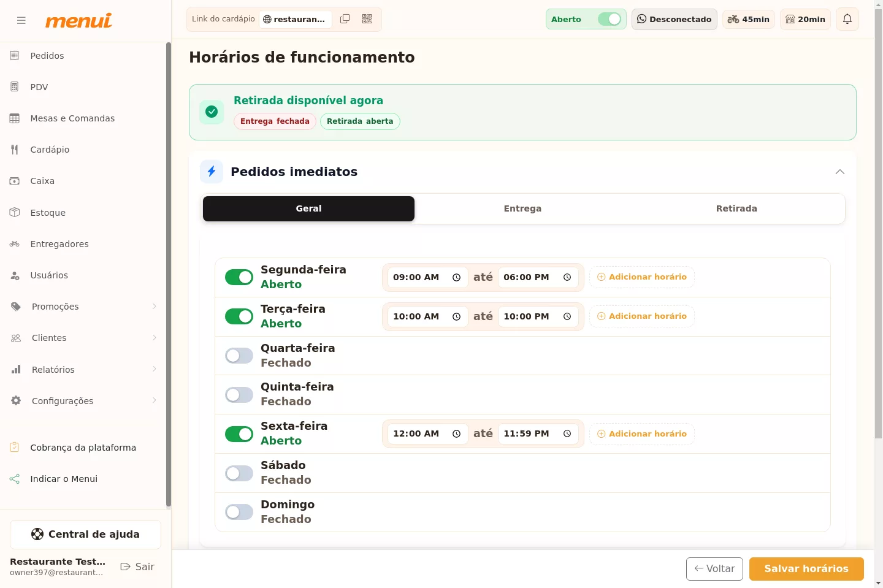Enable the Sábado toggle

point(239,473)
